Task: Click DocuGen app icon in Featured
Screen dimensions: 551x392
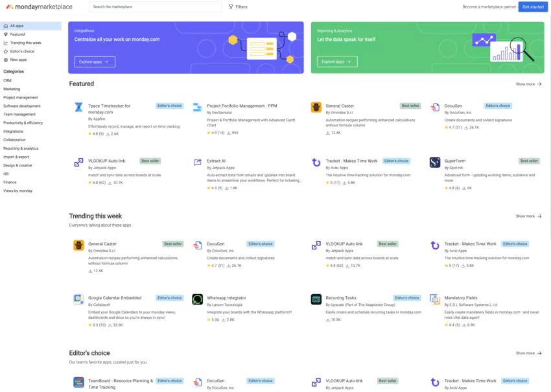Action: [435, 107]
